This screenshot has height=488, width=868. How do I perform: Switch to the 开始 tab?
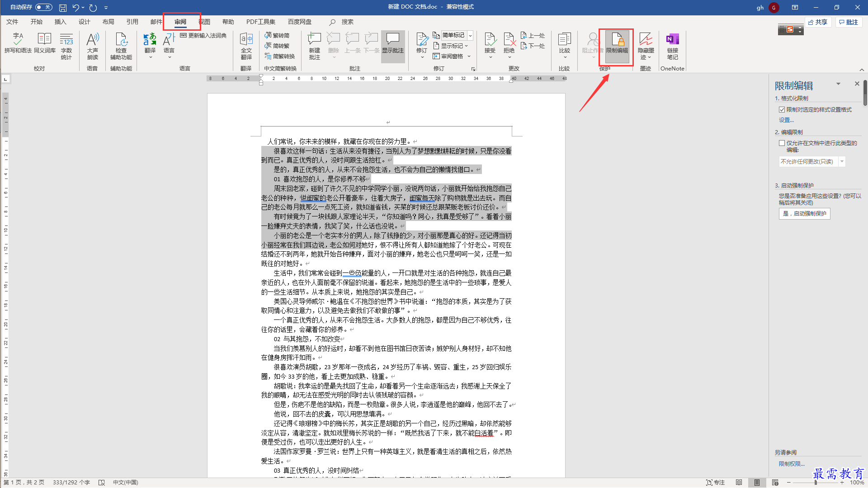[x=36, y=22]
